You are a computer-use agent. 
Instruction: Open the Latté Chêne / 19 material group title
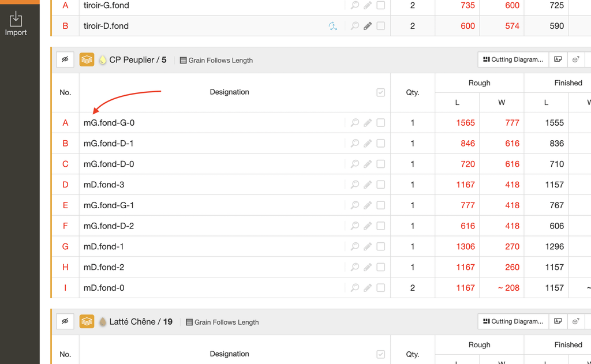[x=141, y=322]
